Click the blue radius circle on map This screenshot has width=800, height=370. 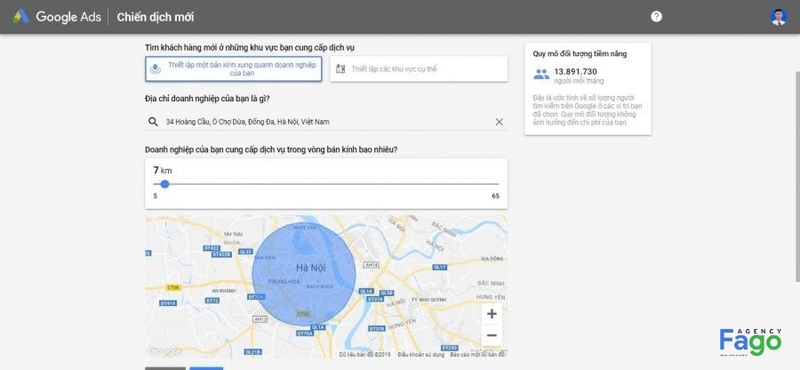(304, 274)
